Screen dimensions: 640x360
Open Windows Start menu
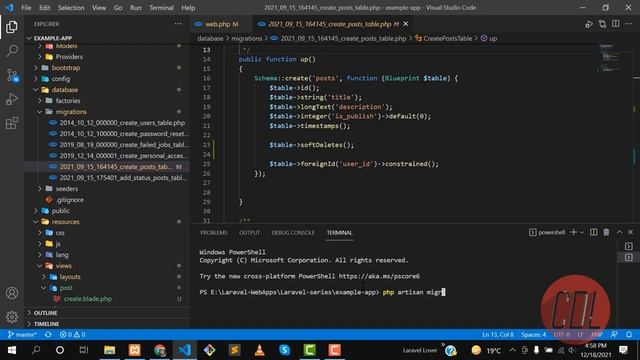point(11,350)
